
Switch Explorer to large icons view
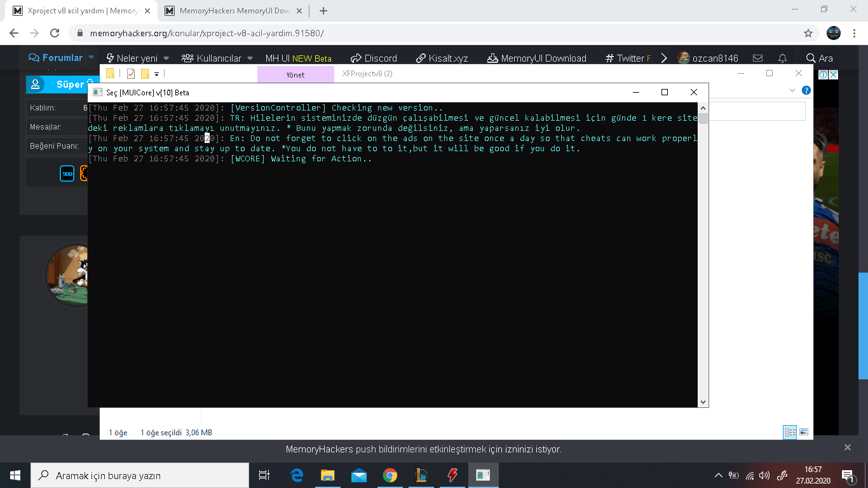pos(804,432)
